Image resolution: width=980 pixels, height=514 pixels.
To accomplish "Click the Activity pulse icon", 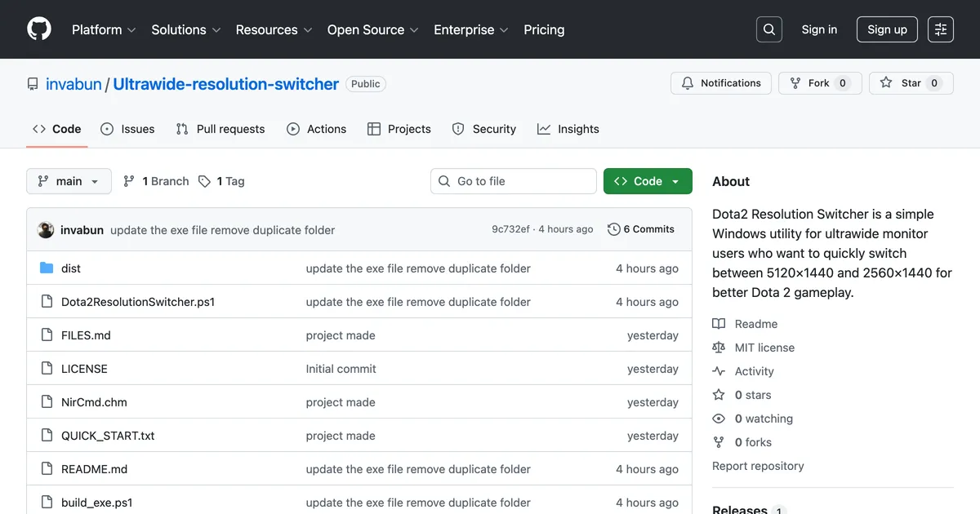I will (x=718, y=370).
